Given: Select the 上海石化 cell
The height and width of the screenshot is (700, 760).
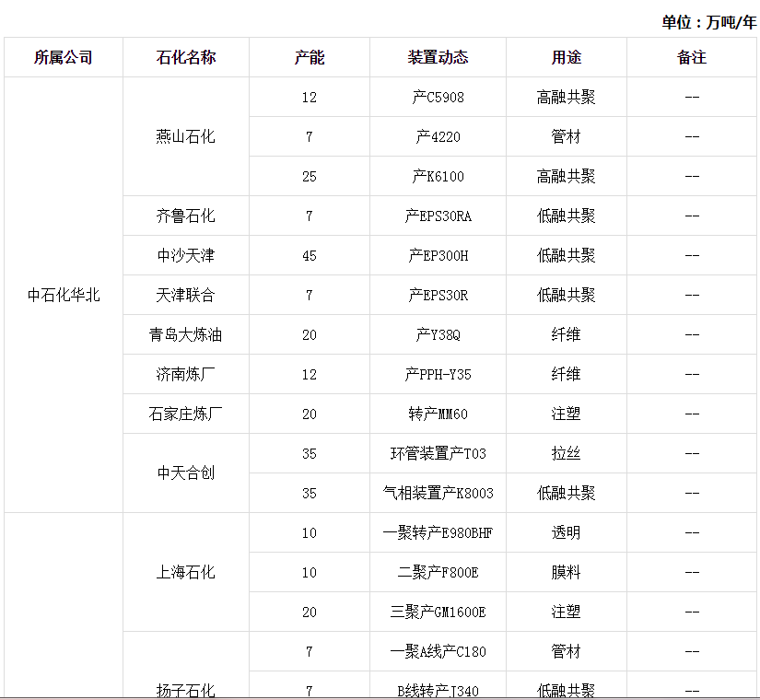Looking at the screenshot, I should (x=186, y=573).
